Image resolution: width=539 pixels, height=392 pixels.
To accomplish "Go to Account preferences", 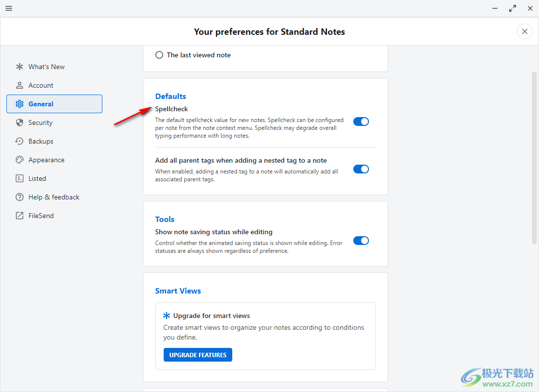I will pyautogui.click(x=54, y=85).
